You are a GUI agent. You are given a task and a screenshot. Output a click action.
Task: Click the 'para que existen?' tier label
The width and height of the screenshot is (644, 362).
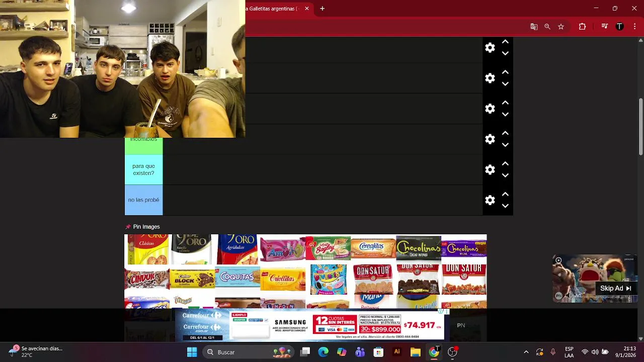pyautogui.click(x=143, y=169)
